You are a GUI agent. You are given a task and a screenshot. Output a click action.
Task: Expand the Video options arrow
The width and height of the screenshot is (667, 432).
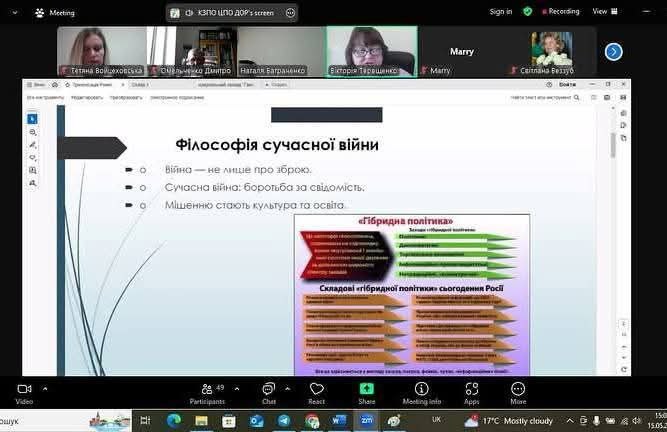point(45,386)
